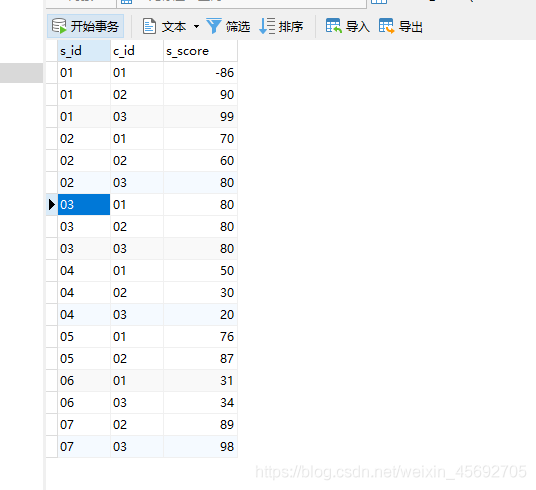Image resolution: width=536 pixels, height=490 pixels.
Task: Select the row header for the first record
Action: (52, 73)
